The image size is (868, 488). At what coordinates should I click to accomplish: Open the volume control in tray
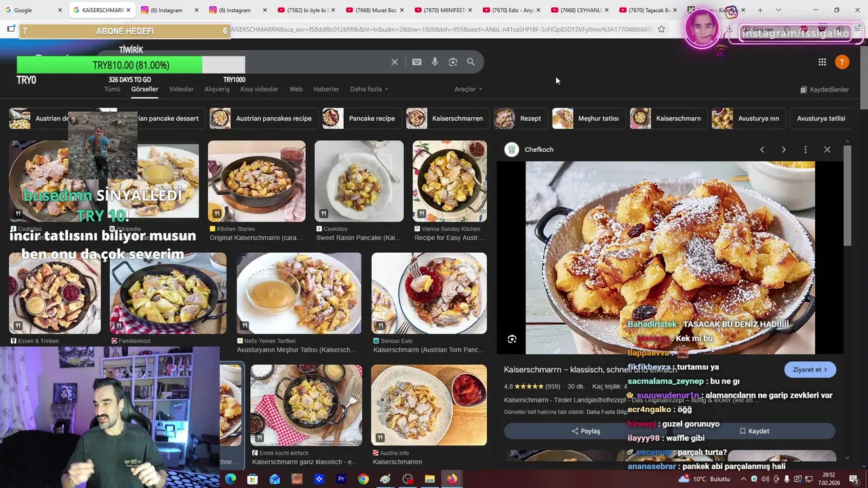click(765, 479)
